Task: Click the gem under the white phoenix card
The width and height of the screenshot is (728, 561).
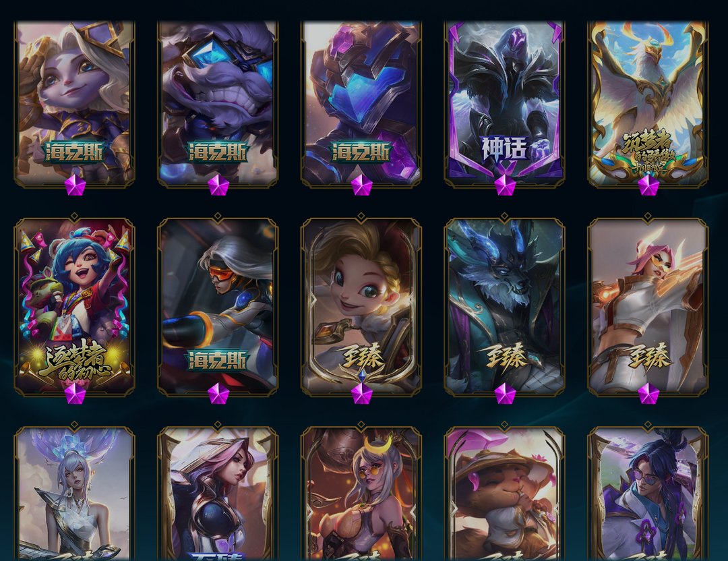Action: (x=648, y=185)
